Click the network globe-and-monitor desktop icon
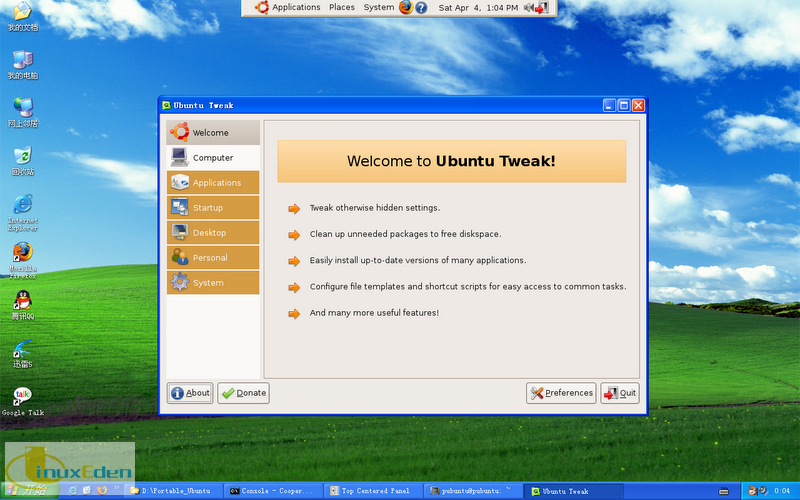 pos(22,112)
